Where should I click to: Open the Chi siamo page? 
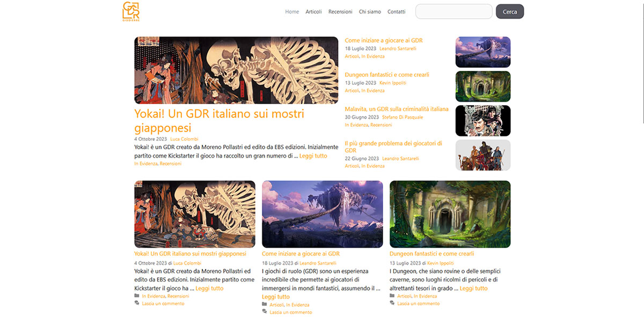370,11
